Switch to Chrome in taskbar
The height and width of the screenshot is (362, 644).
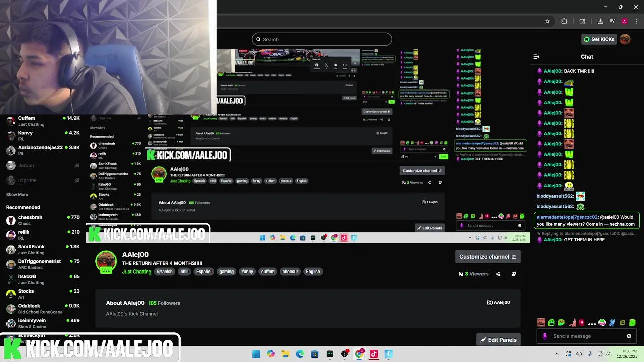point(359,354)
